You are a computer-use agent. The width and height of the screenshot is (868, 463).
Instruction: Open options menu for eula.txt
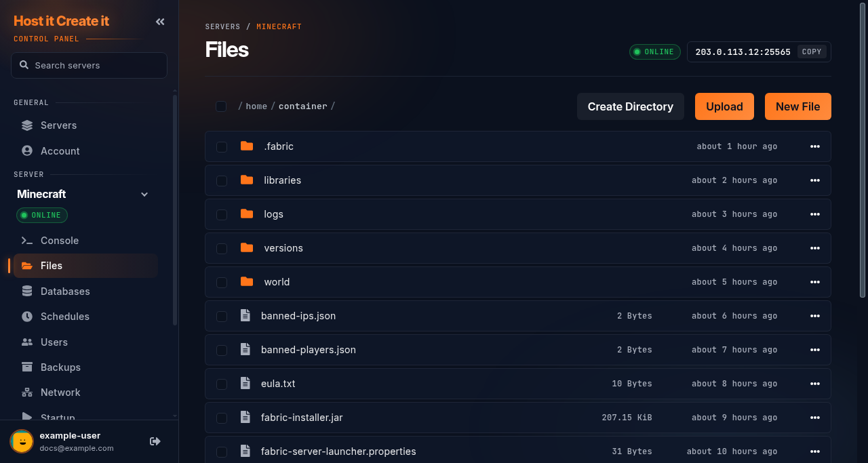pyautogui.click(x=815, y=384)
